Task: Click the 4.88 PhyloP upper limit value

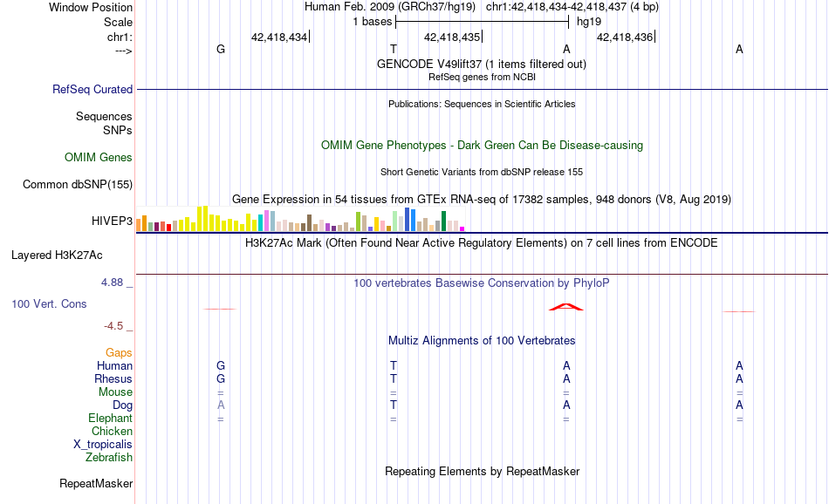Action: [x=112, y=283]
